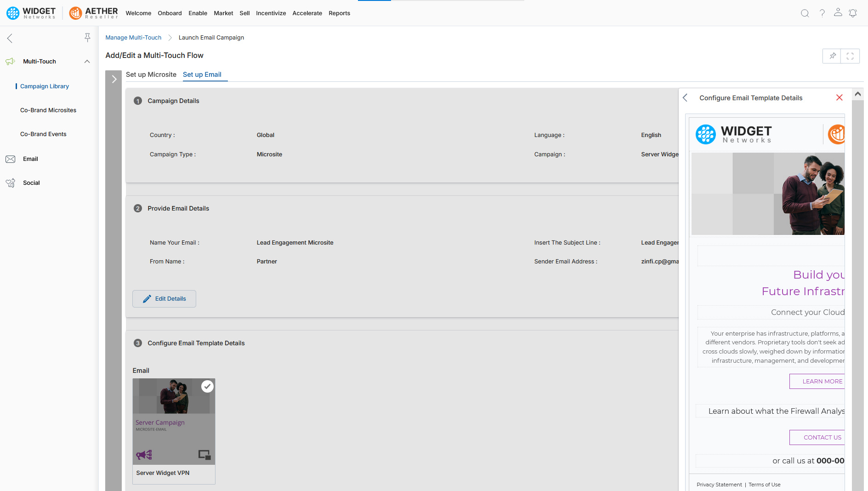Open the Incentivize menu
The width and height of the screenshot is (868, 491).
point(271,13)
